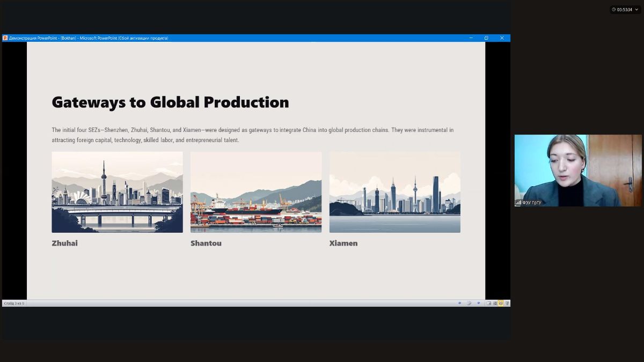
Task: Go to previous slide using status bar arrow
Action: (x=459, y=303)
